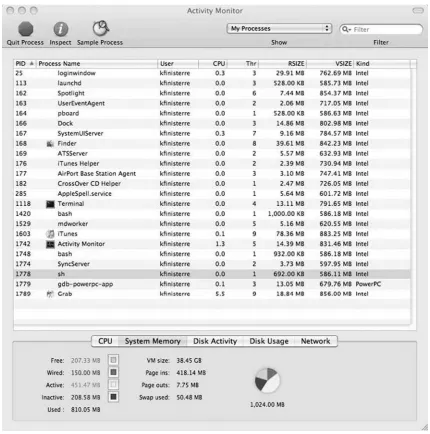Click the Activity Monitor row icon
This screenshot has height=434, width=430.
point(50,244)
